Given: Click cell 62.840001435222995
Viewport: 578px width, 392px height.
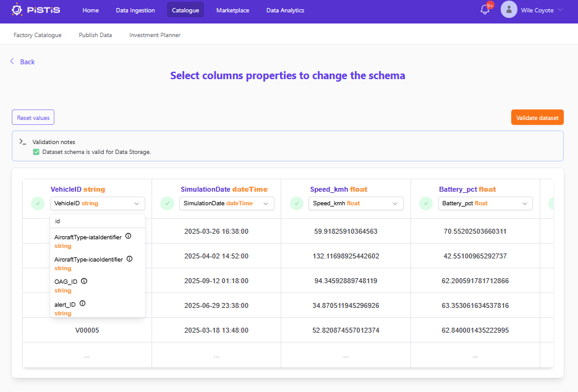Looking at the screenshot, I should pos(475,330).
